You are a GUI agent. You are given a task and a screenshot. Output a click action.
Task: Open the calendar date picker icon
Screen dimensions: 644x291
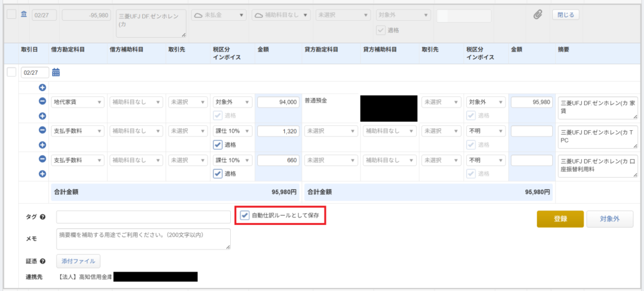(x=56, y=73)
